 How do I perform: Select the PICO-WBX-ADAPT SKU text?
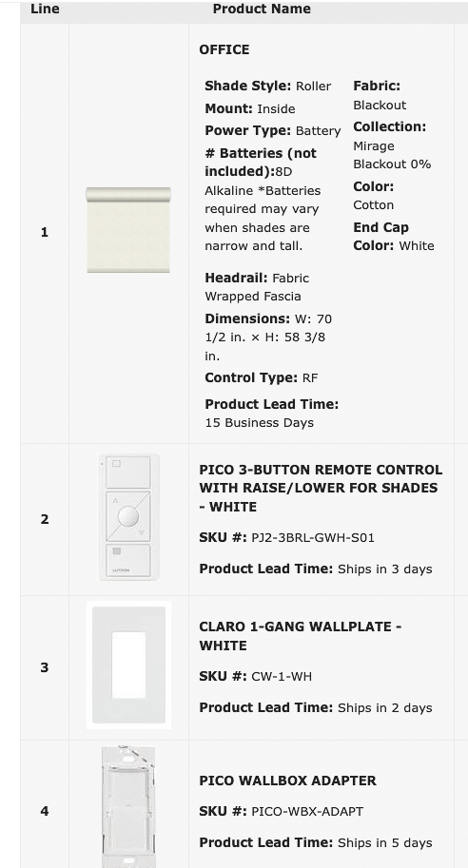pyautogui.click(x=307, y=812)
